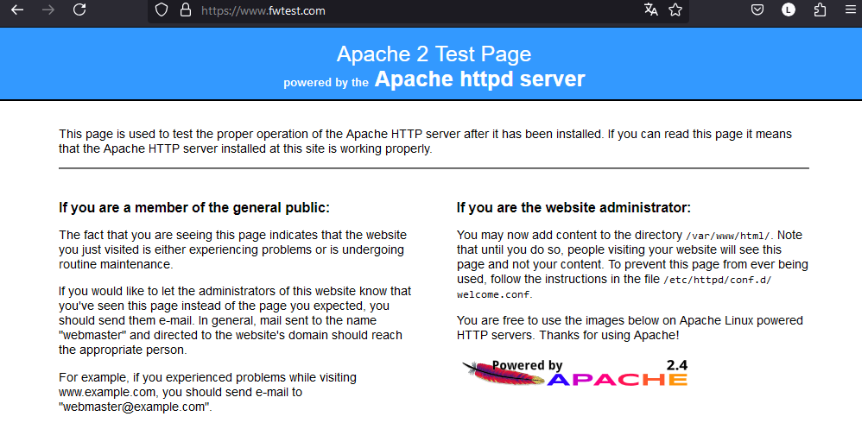Click the "www.example.com" text
Viewport: 868px width, 448px height.
click(x=107, y=392)
